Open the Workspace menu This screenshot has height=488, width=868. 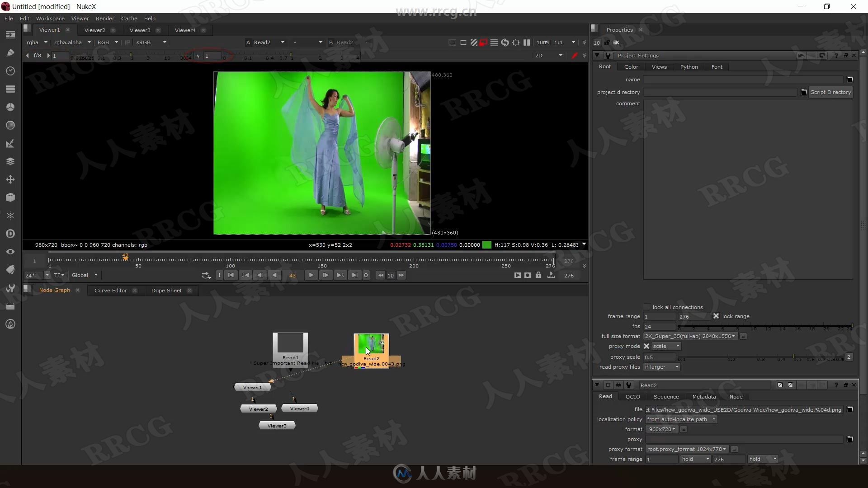pos(50,19)
